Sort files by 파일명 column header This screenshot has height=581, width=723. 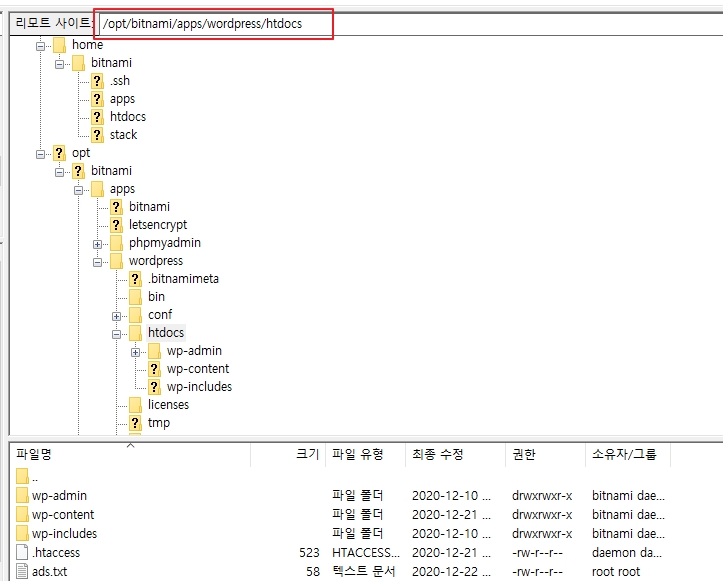tap(35, 454)
